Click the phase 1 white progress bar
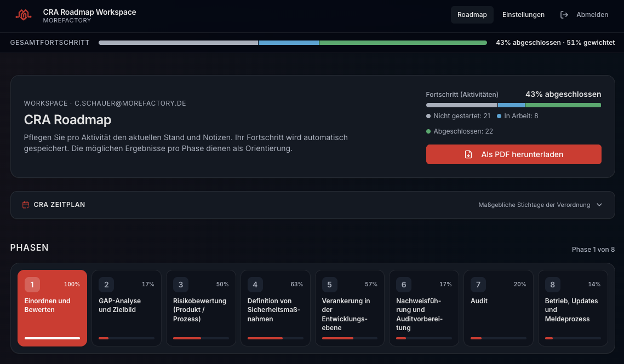 [52, 338]
